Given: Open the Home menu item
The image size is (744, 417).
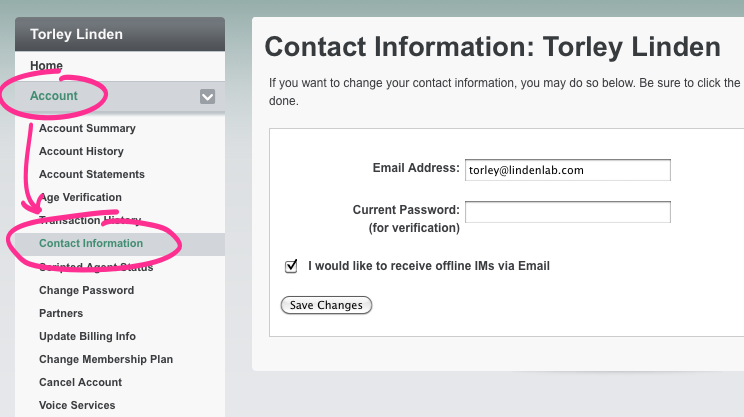Looking at the screenshot, I should pos(46,66).
